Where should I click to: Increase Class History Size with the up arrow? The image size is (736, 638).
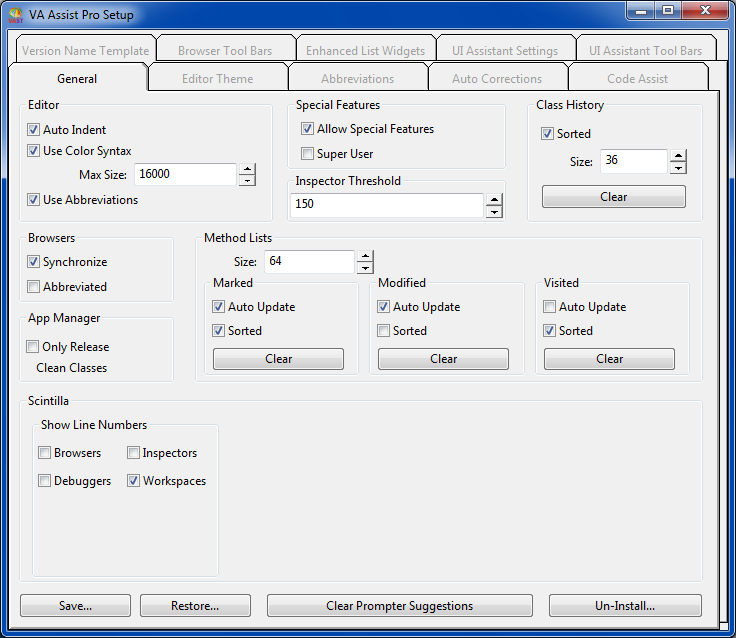[678, 155]
